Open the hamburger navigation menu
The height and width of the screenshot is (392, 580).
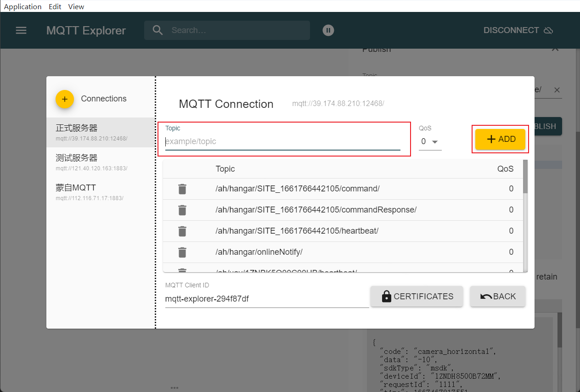21,30
